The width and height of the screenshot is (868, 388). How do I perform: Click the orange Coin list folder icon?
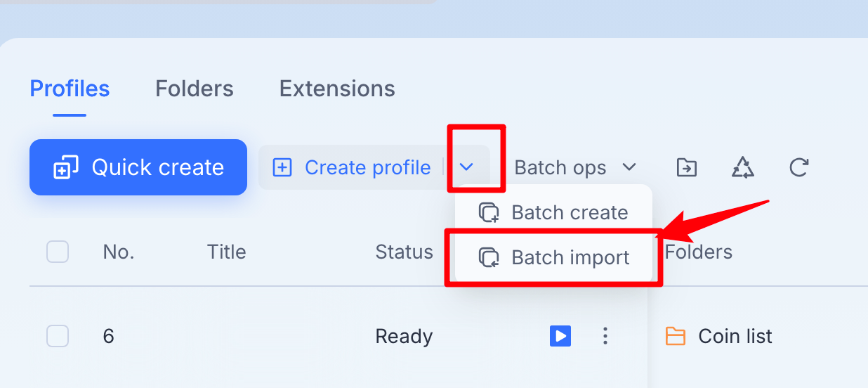[675, 336]
